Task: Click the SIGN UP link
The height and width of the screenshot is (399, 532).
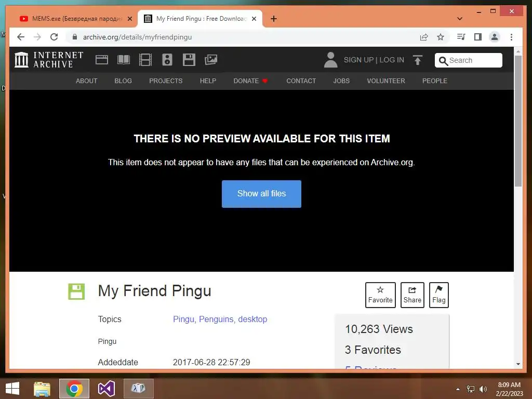Action: tap(358, 60)
